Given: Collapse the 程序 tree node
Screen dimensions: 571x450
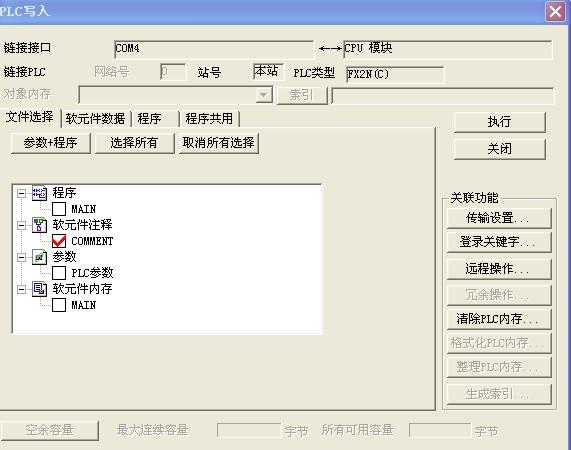Looking at the screenshot, I should [x=21, y=193].
